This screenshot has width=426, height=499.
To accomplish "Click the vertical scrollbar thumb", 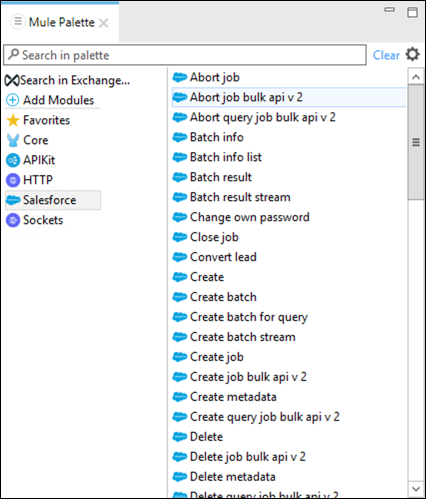I will [x=416, y=142].
